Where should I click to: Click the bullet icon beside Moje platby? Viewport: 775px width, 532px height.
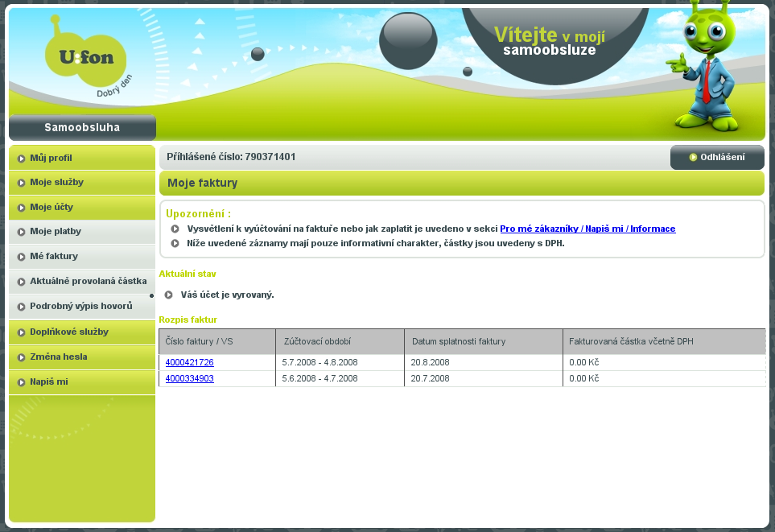(21, 232)
